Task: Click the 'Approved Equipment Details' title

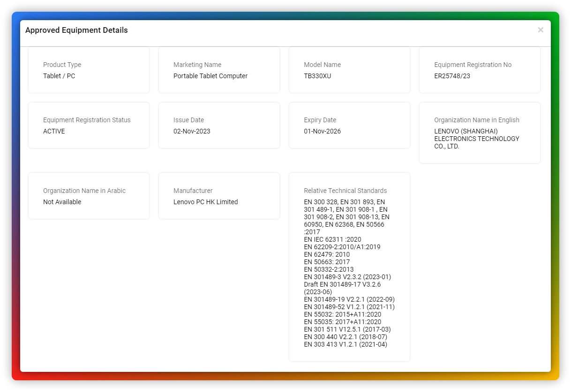Action: coord(76,30)
